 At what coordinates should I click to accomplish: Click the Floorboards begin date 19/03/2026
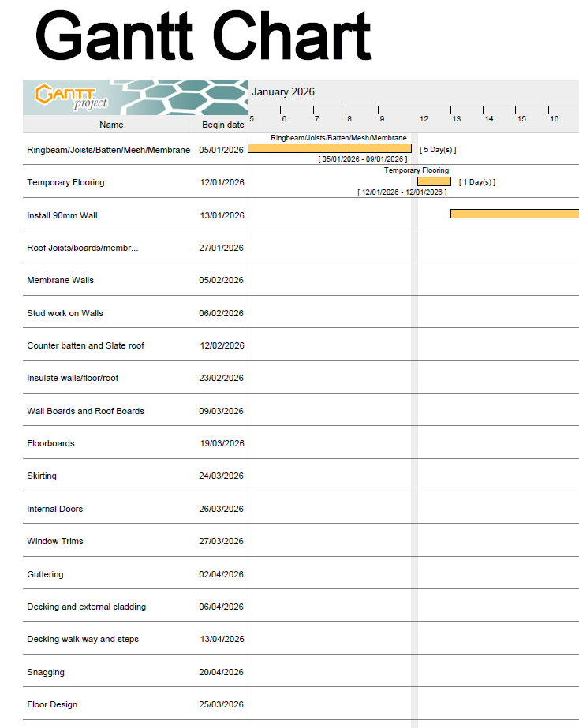(x=222, y=443)
